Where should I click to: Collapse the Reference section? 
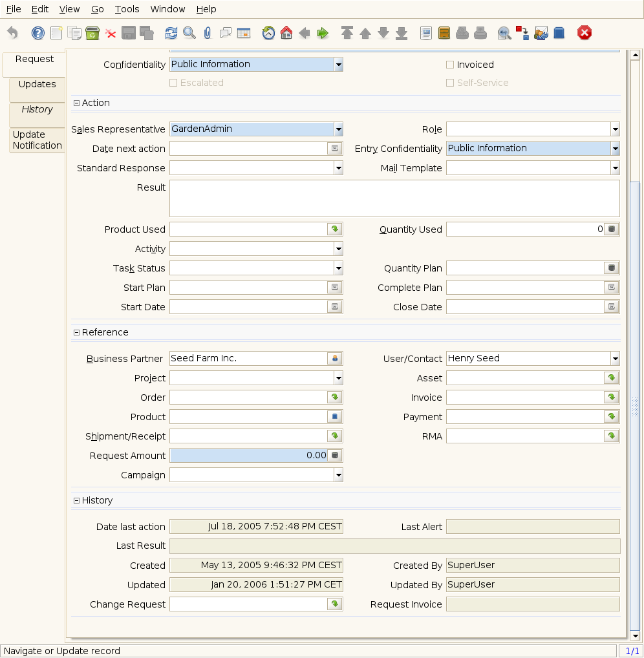click(76, 332)
